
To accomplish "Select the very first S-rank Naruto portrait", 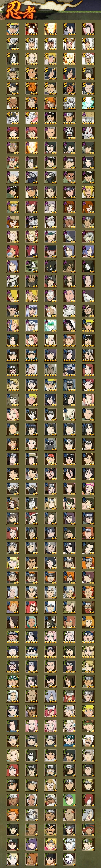I will click(x=13, y=29).
